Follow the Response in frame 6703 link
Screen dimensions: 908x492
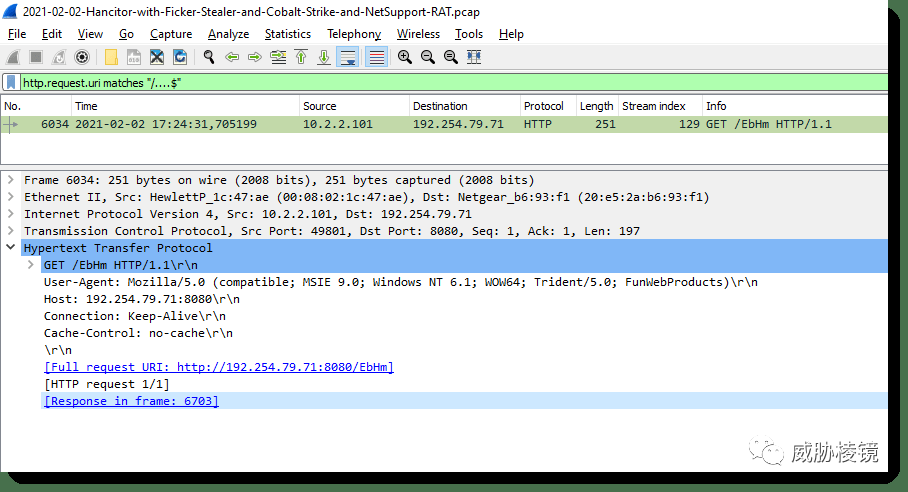coord(131,401)
